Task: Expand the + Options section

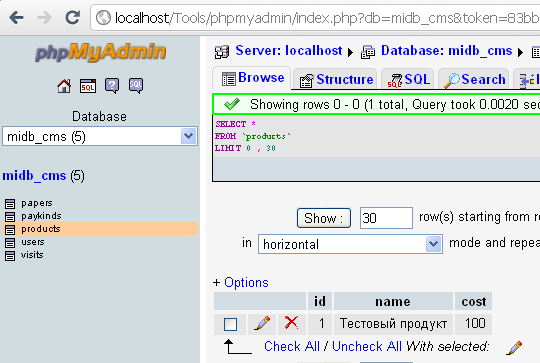Action: 241,282
